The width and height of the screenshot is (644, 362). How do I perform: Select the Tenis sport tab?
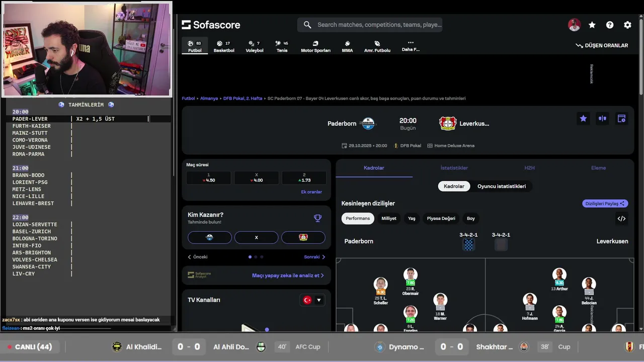coord(282,46)
